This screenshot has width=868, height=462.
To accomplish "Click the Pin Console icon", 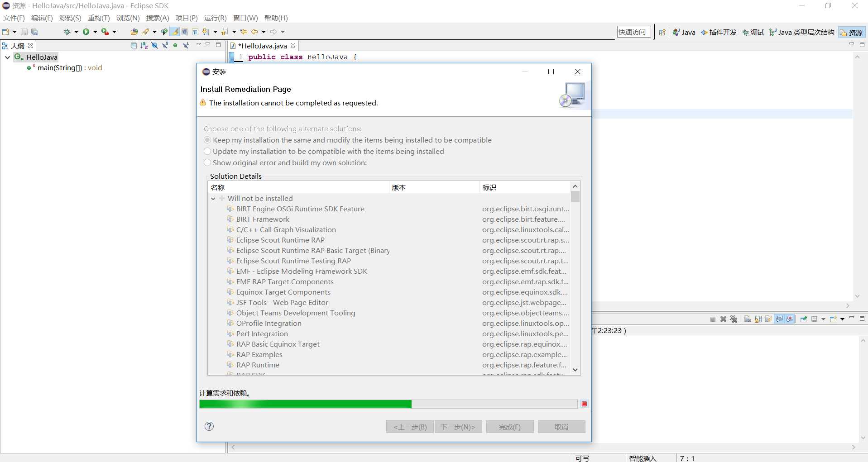I will 804,319.
